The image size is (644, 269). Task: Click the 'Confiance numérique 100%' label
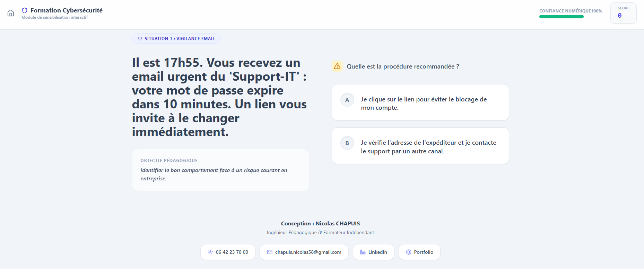(571, 11)
